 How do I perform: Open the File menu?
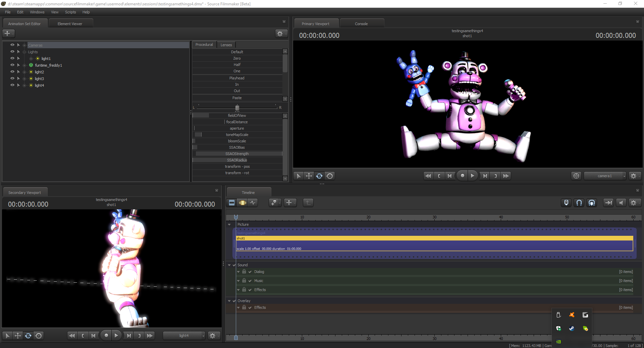point(8,12)
